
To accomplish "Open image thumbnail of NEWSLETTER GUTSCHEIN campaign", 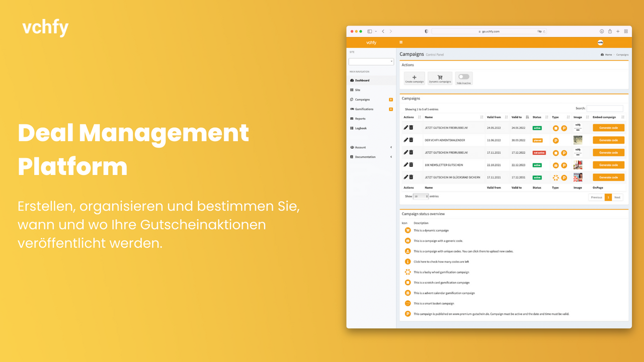I will tap(578, 164).
